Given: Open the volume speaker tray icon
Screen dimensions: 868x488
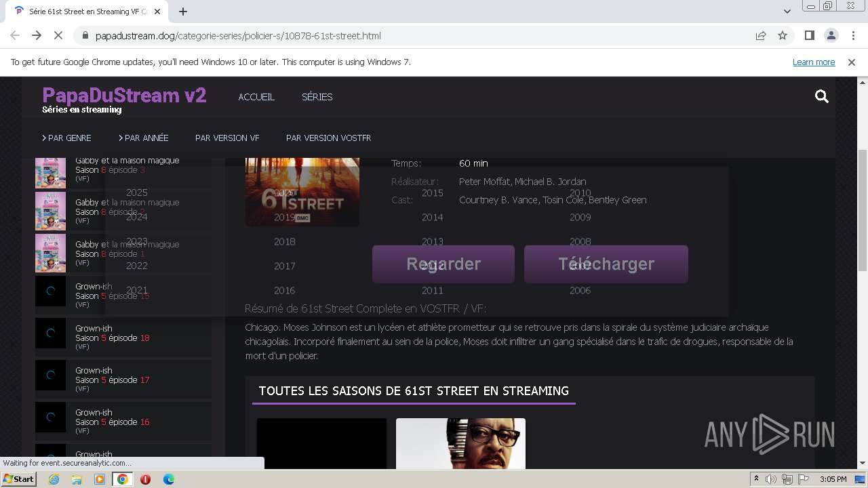Looking at the screenshot, I should pyautogui.click(x=771, y=479).
